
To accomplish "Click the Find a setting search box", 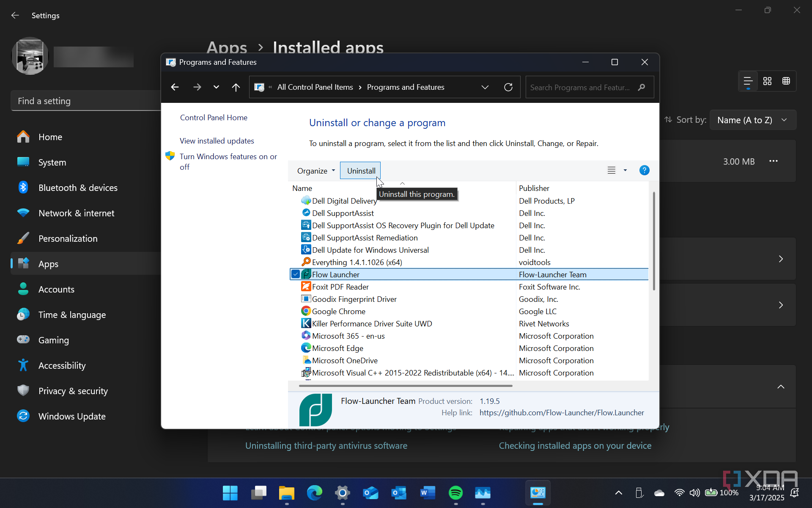I will [x=86, y=101].
